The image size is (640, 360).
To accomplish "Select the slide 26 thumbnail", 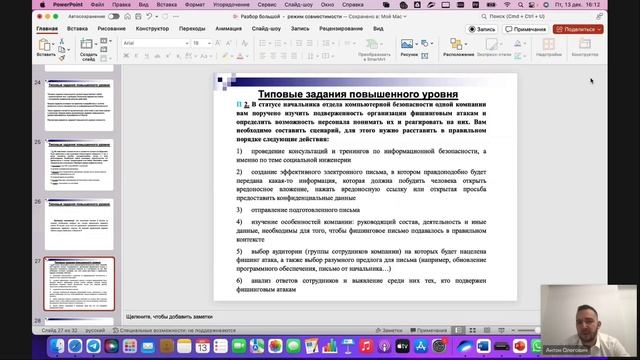I will [79, 224].
